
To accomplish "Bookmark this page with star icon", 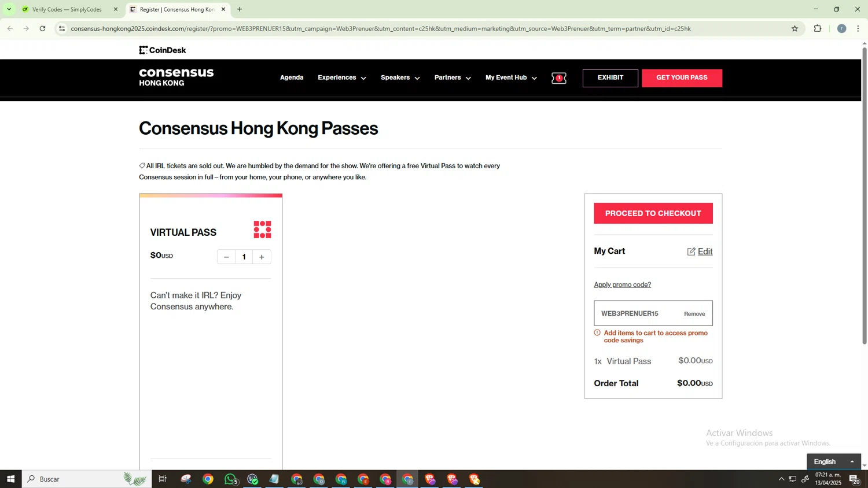I will click(795, 28).
